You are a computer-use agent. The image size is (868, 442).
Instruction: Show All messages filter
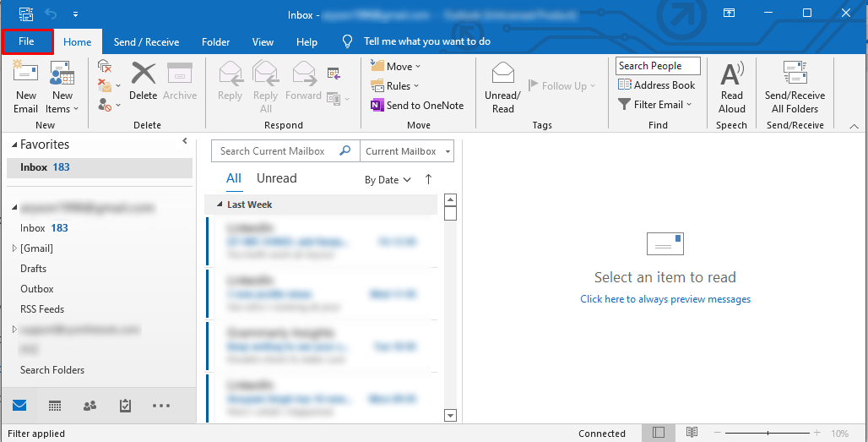(234, 178)
